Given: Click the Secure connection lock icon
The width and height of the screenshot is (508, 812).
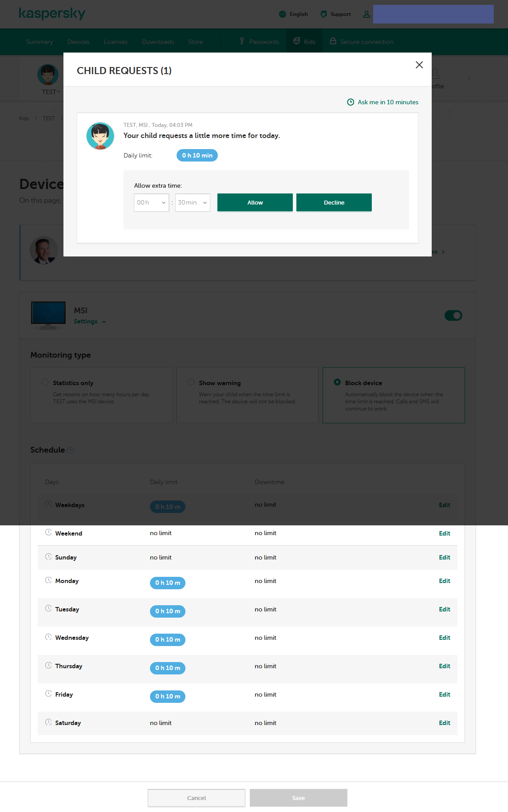Looking at the screenshot, I should (x=333, y=41).
